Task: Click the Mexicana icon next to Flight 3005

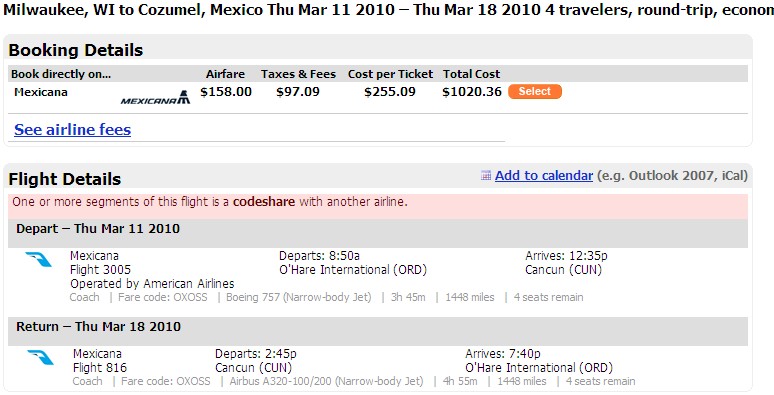Action: pos(39,259)
